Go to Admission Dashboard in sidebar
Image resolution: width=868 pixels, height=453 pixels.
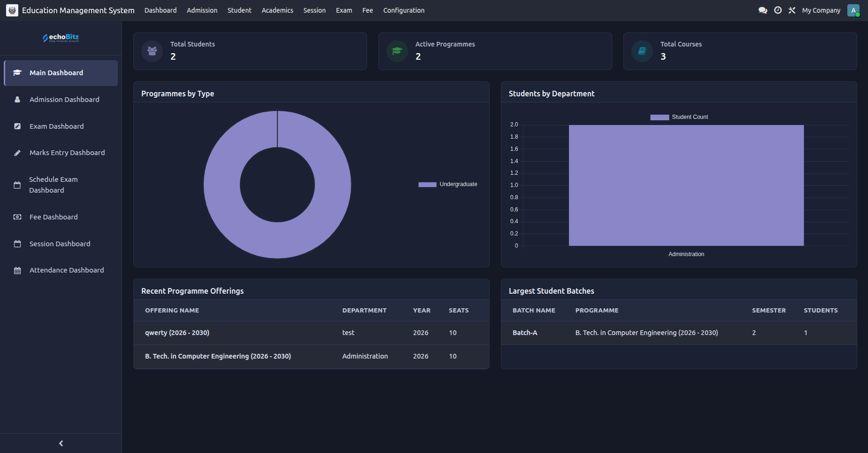[61, 100]
